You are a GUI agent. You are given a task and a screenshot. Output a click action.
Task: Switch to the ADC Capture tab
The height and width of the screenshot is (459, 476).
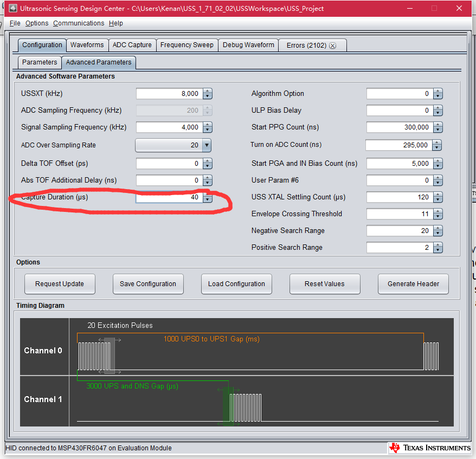132,45
